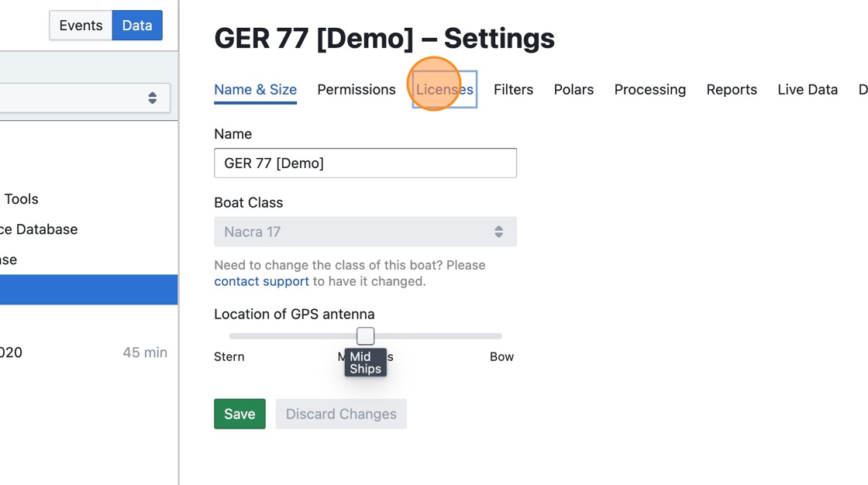Save the boat settings
Screen dimensions: 868x485
[x=239, y=414]
